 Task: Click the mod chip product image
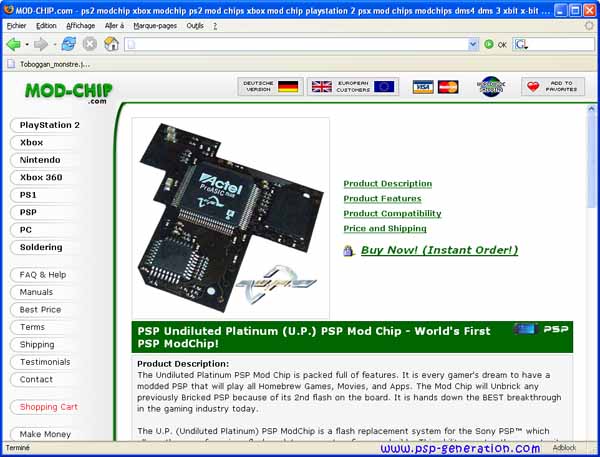[230, 218]
